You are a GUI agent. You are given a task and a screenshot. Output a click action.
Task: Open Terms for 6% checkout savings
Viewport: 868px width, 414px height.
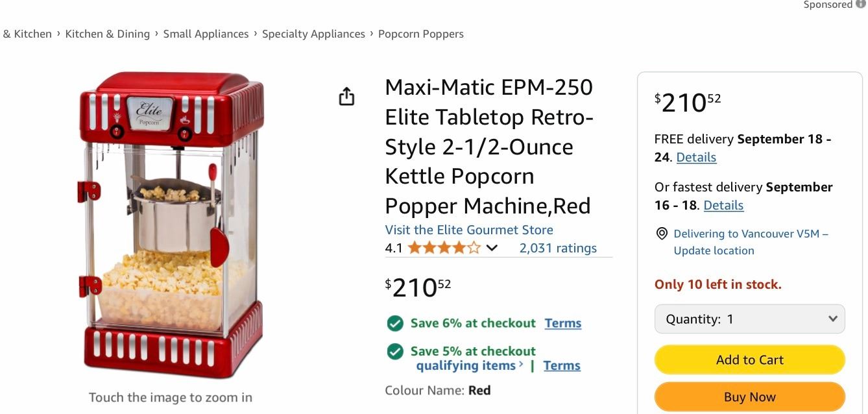(x=562, y=323)
